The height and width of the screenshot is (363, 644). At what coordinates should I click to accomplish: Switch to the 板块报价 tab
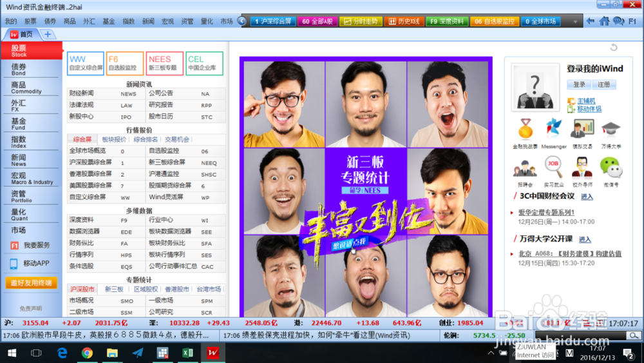(114, 139)
